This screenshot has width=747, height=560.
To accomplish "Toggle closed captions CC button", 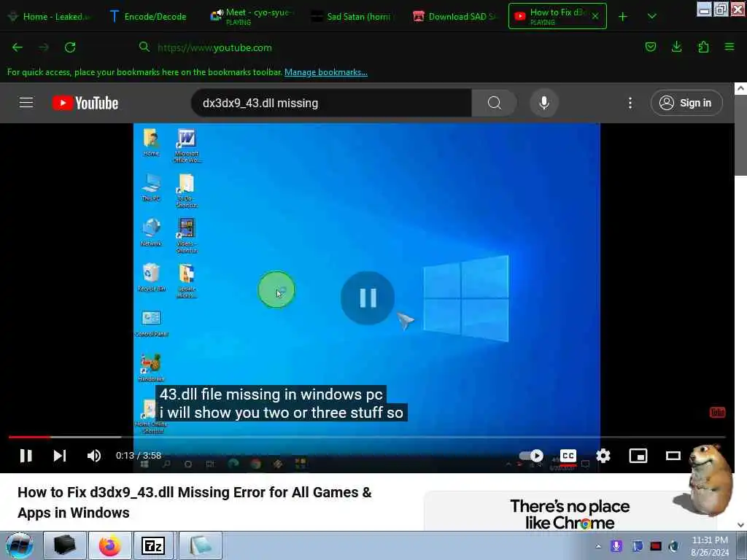I will [x=568, y=456].
